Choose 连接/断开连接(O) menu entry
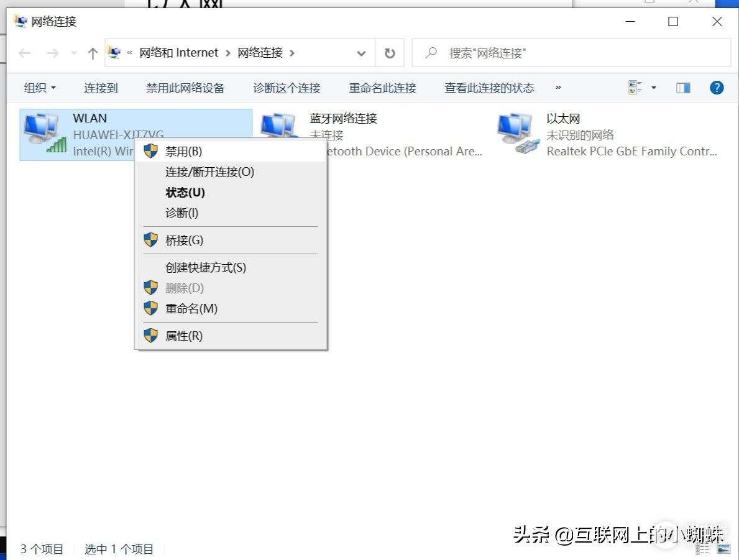 click(x=231, y=172)
